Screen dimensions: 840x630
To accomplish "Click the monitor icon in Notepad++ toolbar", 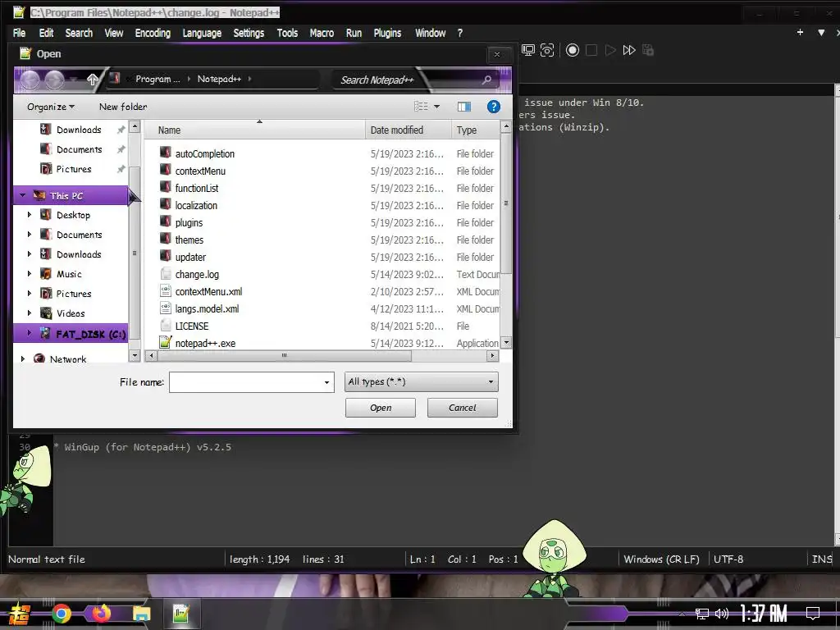I will tap(528, 50).
